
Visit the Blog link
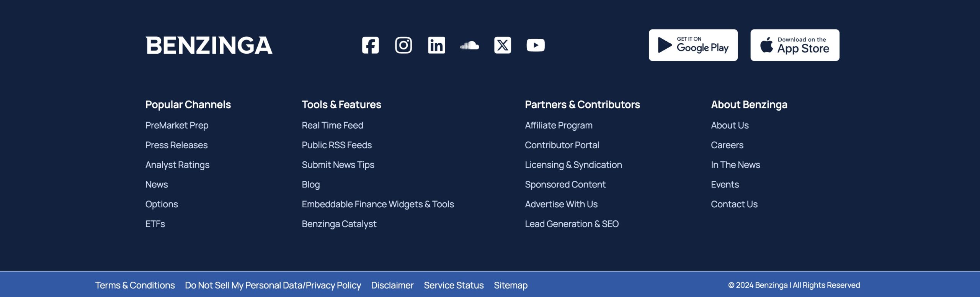[310, 185]
